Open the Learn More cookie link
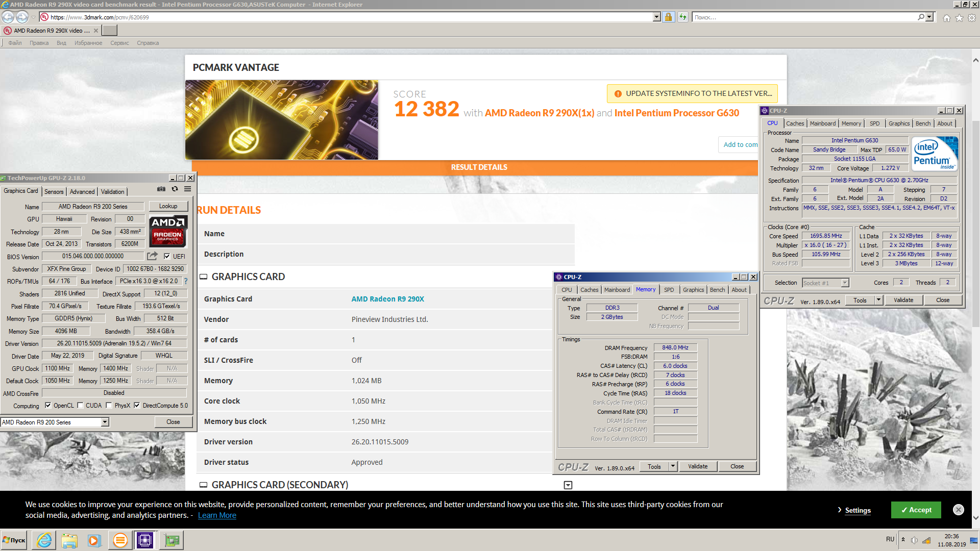The image size is (980, 551). (217, 515)
